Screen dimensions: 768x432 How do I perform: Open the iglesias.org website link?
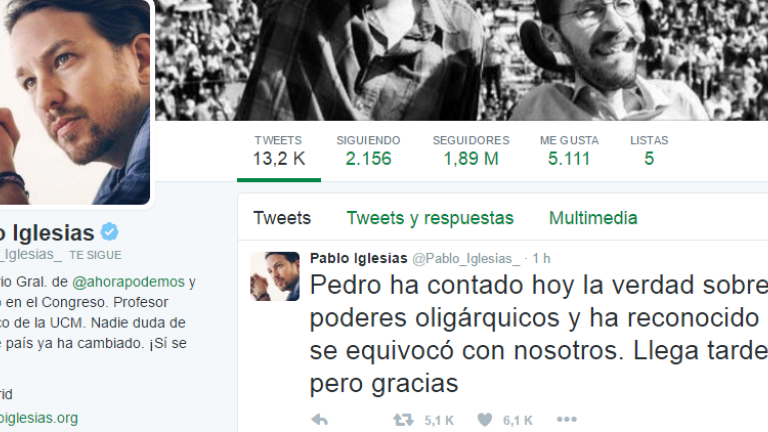point(39,418)
